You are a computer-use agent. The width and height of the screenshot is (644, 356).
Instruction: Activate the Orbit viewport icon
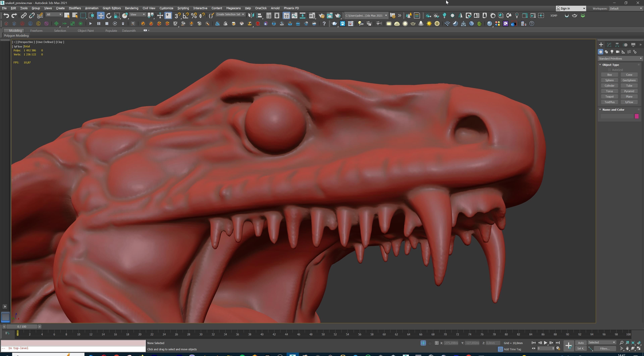tap(633, 348)
